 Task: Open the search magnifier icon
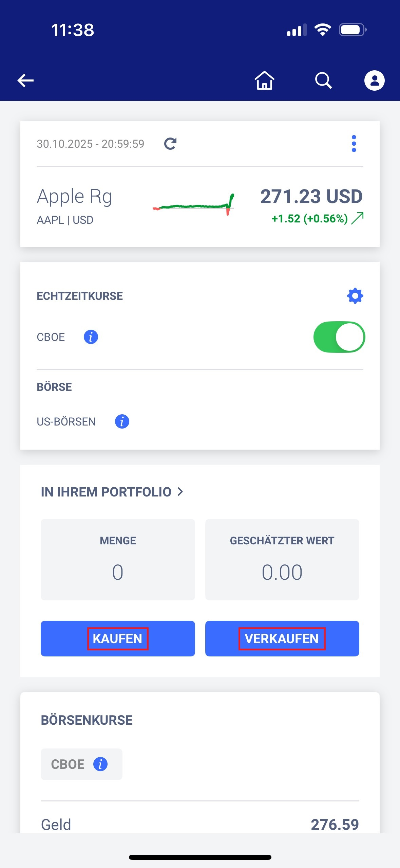pyautogui.click(x=323, y=80)
